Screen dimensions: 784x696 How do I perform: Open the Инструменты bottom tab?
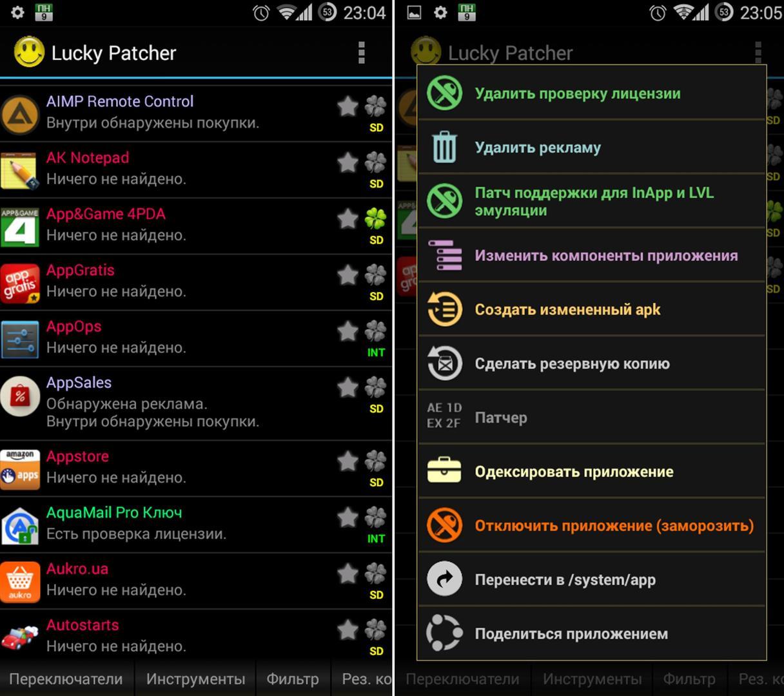195,679
